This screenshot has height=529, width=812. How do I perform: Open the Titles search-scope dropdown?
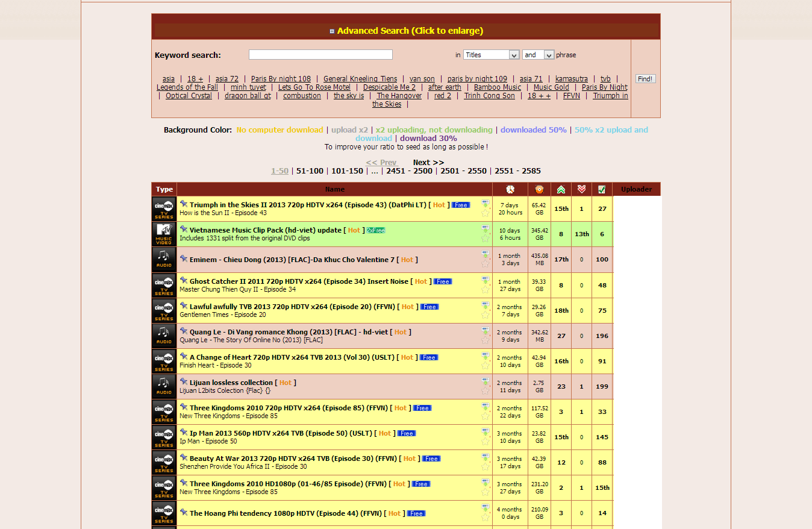pyautogui.click(x=491, y=55)
